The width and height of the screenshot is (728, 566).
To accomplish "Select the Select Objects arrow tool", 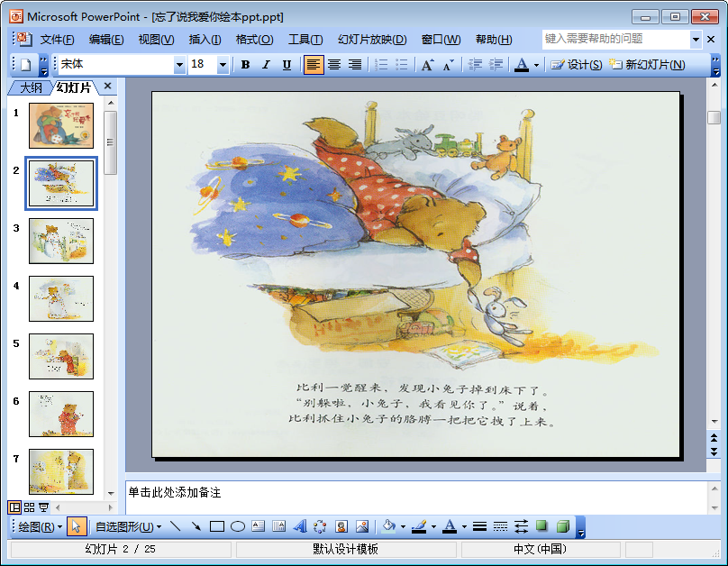I will (77, 526).
